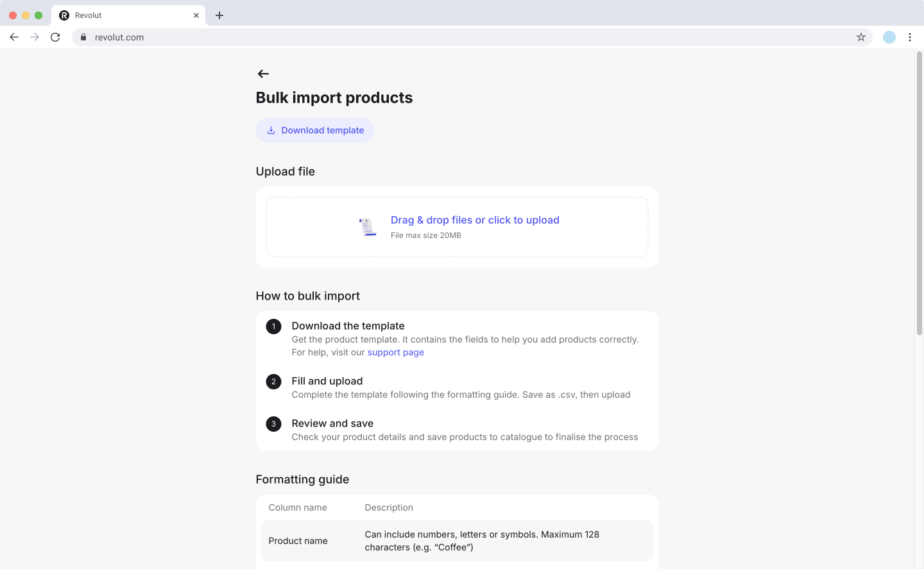
Task: Bookmark the page with the star icon
Action: (861, 37)
